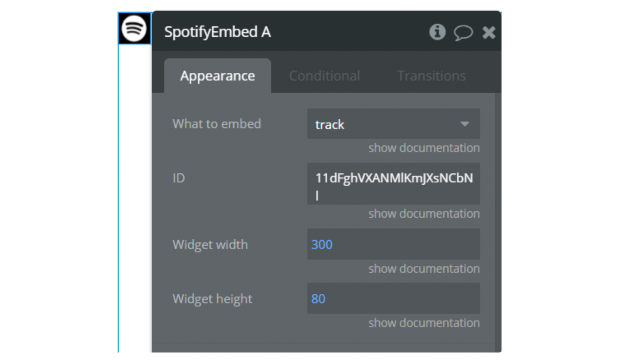622x364 pixels.
Task: Edit the Widget height value 80
Action: pos(393,299)
